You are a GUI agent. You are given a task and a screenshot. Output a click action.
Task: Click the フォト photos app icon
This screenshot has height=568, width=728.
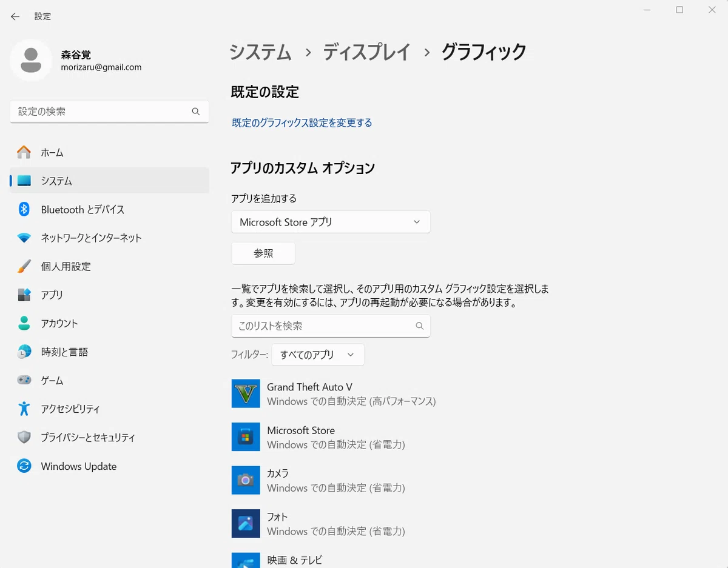[246, 524]
